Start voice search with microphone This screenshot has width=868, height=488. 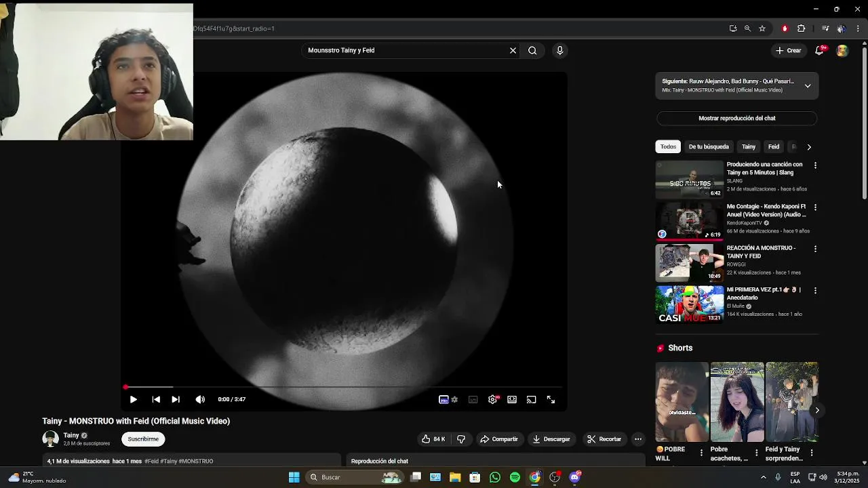click(559, 50)
